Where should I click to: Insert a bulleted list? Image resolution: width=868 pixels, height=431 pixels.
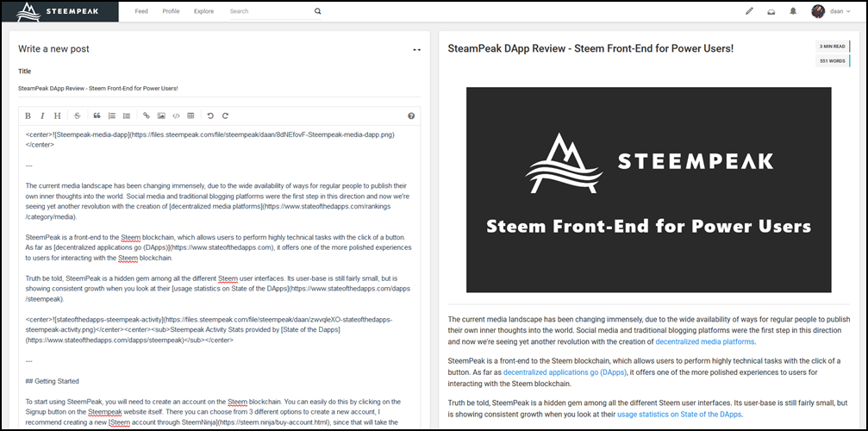tap(127, 116)
